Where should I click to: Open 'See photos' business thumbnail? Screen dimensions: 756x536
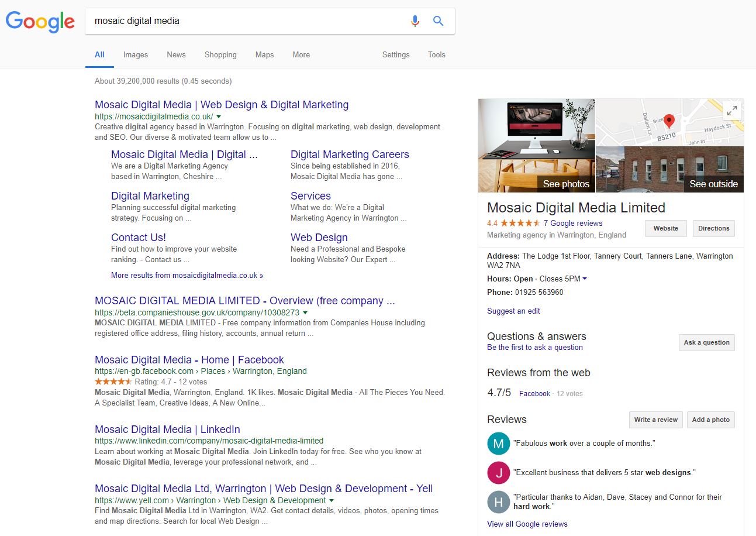click(537, 146)
